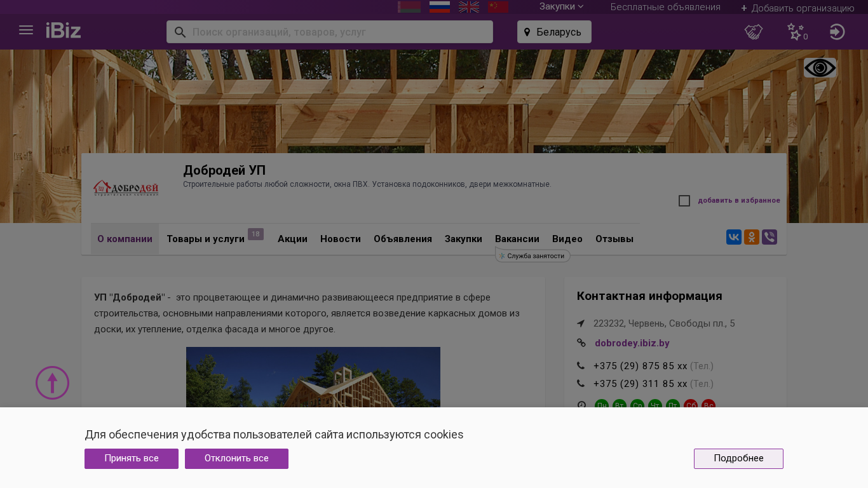Switch to the Chinese flag language
Screen dimensions: 868x488
click(498, 6)
